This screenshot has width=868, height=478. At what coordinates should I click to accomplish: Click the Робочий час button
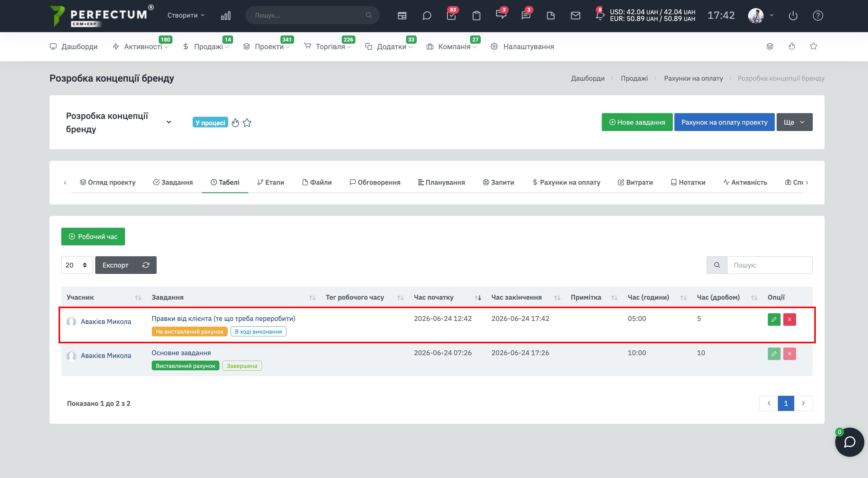click(x=93, y=237)
